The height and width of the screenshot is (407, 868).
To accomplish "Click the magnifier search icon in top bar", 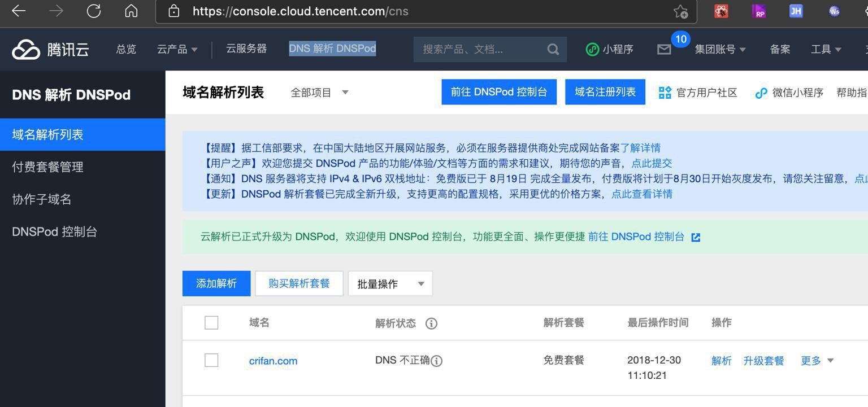I will (x=553, y=50).
